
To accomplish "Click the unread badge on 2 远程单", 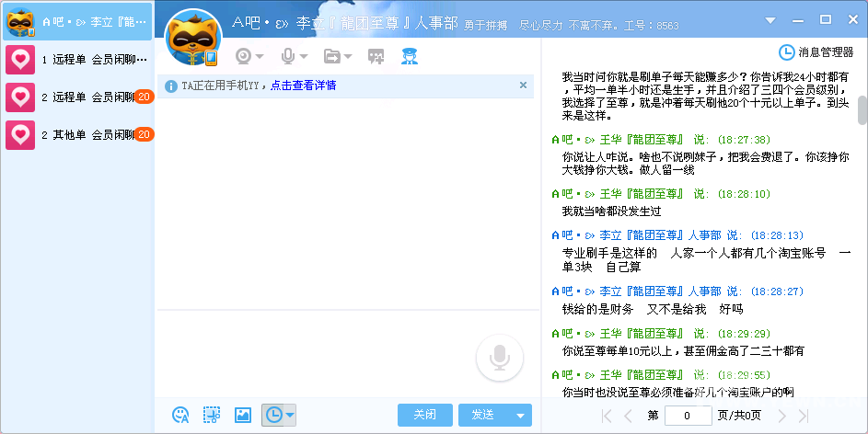I will (x=144, y=97).
